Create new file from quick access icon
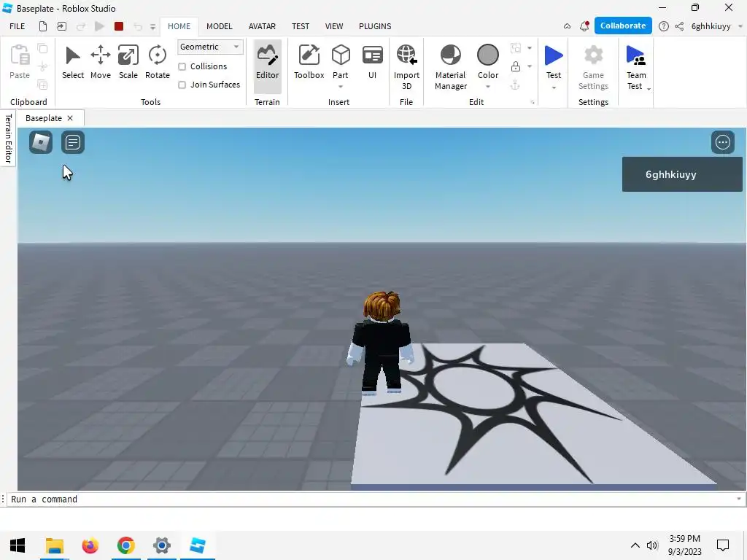This screenshot has width=747, height=560. (x=43, y=26)
